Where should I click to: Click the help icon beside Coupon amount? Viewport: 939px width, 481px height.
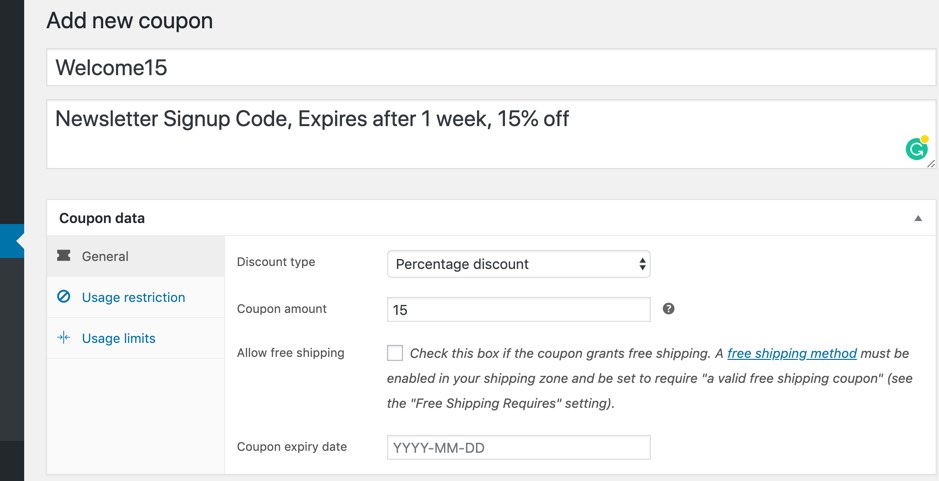(669, 309)
